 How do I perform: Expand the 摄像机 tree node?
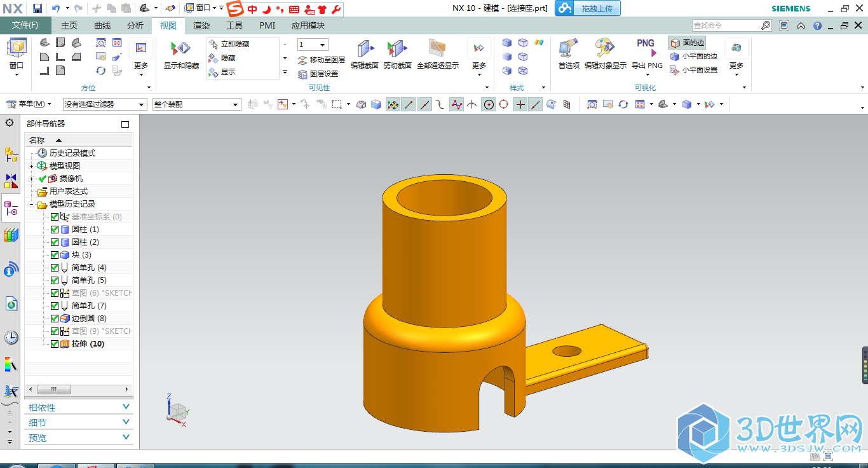31,179
